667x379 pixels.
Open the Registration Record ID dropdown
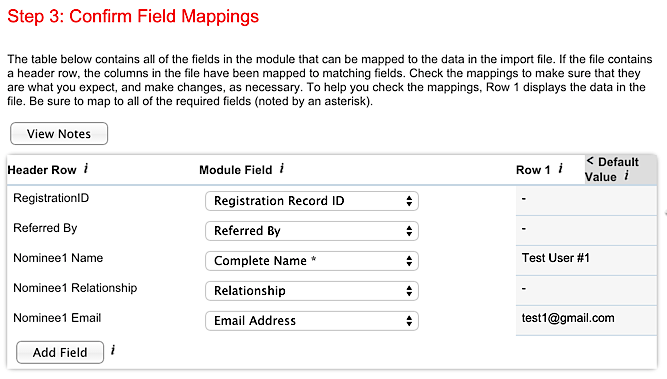point(312,201)
